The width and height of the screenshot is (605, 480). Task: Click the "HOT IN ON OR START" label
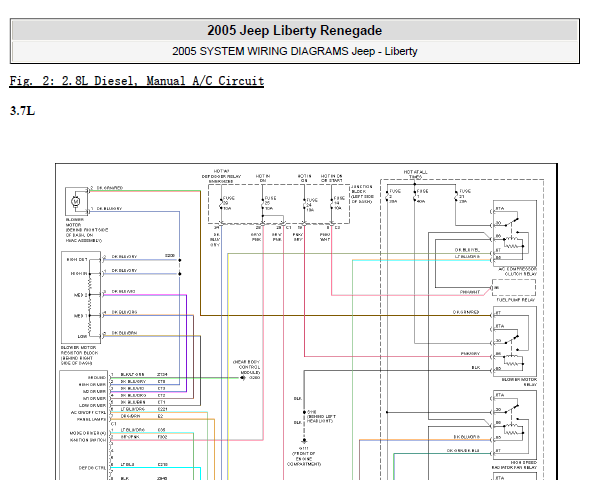[331, 178]
